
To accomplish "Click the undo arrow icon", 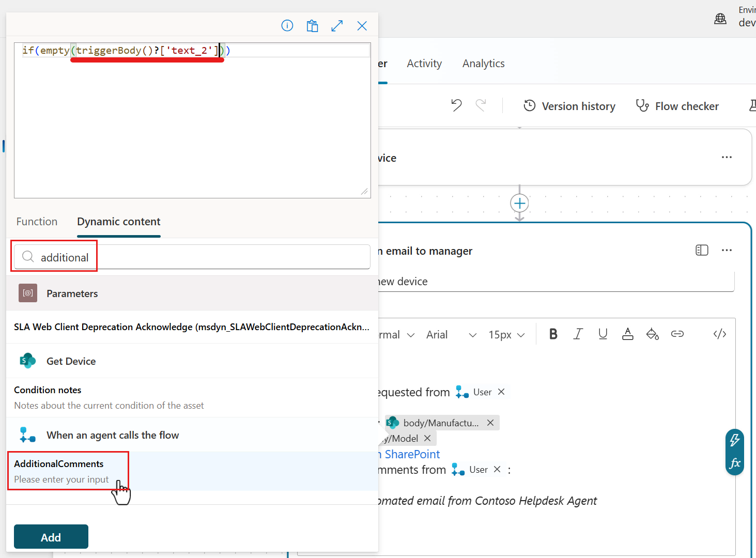I will tap(456, 105).
